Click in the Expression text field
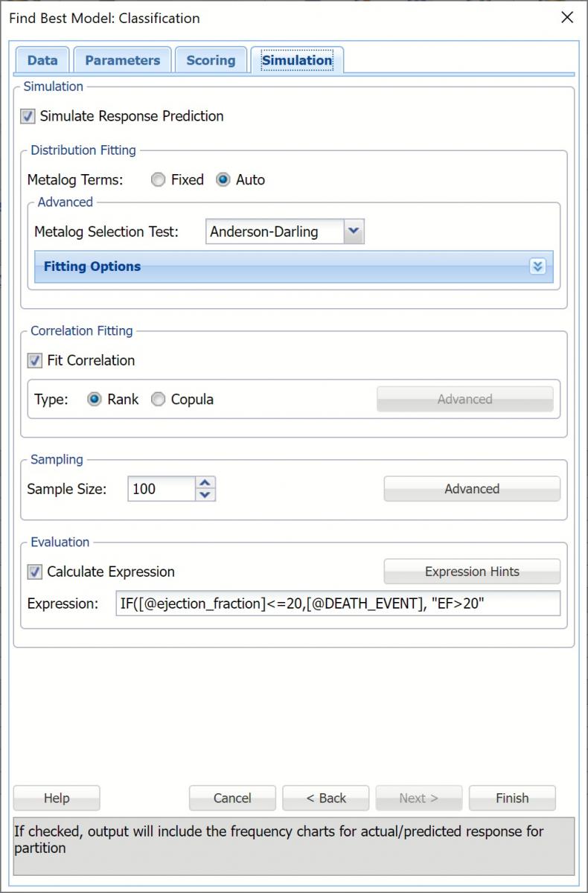Image resolution: width=588 pixels, height=893 pixels. [337, 604]
